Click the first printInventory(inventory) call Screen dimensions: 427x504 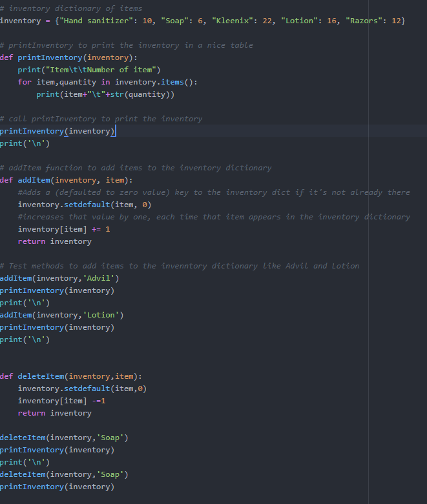[x=57, y=131]
